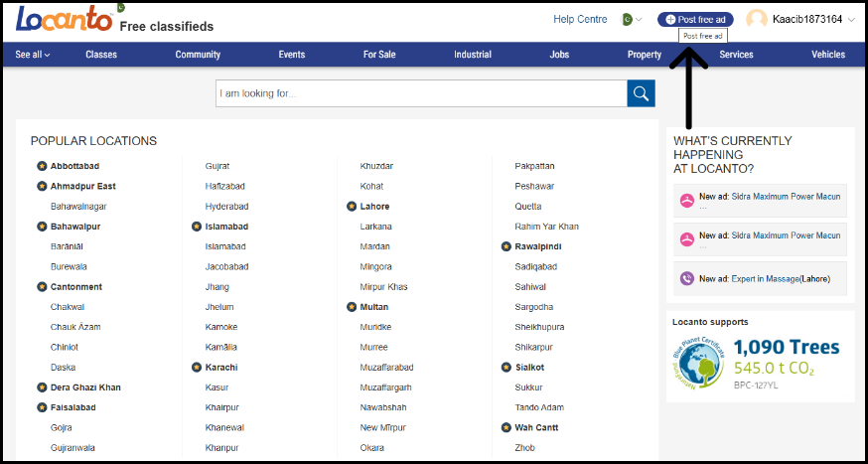Click the 'I am looking for' search field
This screenshot has height=464, width=868.
[x=421, y=93]
